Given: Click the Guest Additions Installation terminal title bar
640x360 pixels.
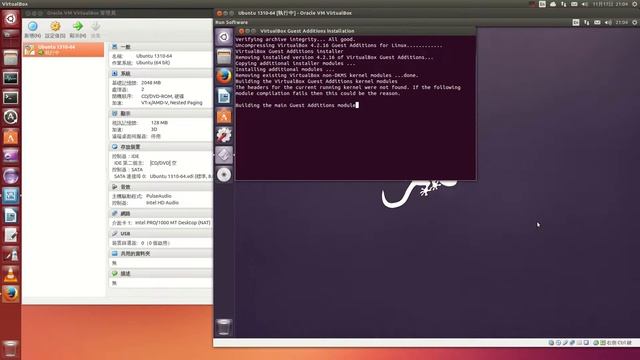Looking at the screenshot, I should (355, 31).
